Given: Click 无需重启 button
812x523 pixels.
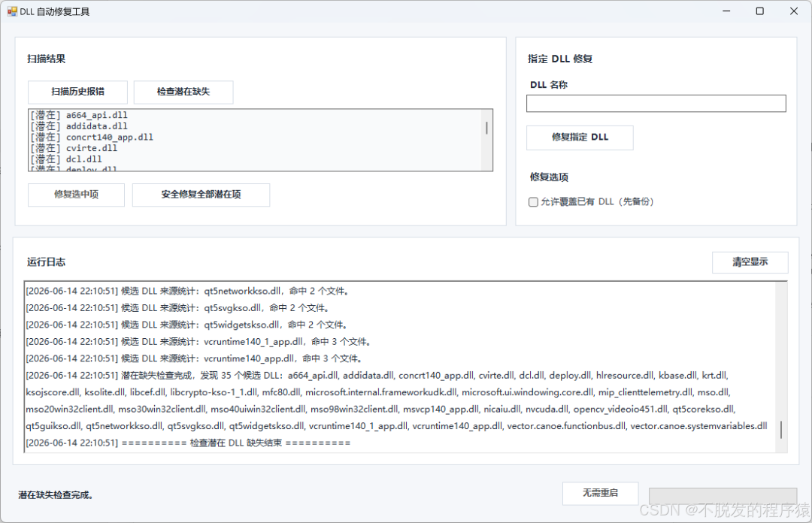Looking at the screenshot, I should tap(600, 493).
